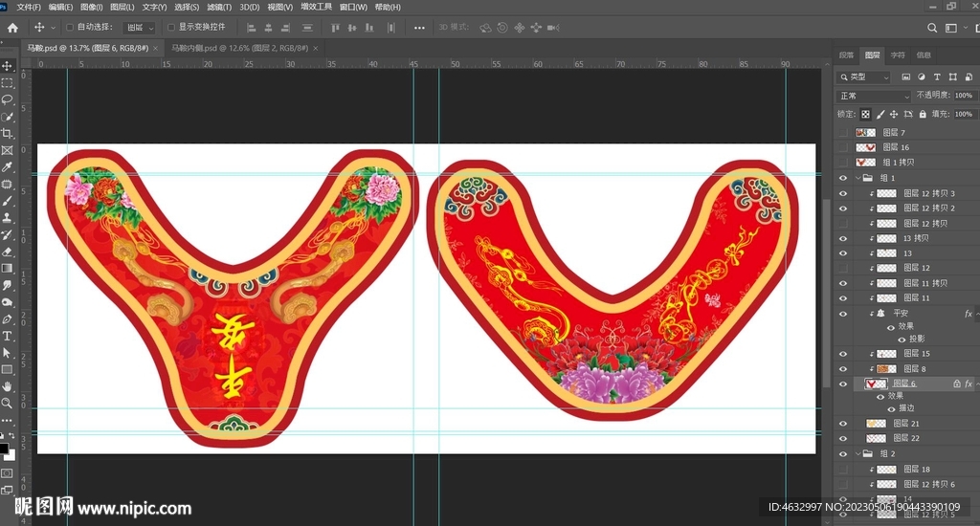
Task: Filter layers by pixel image icon
Action: (905, 77)
